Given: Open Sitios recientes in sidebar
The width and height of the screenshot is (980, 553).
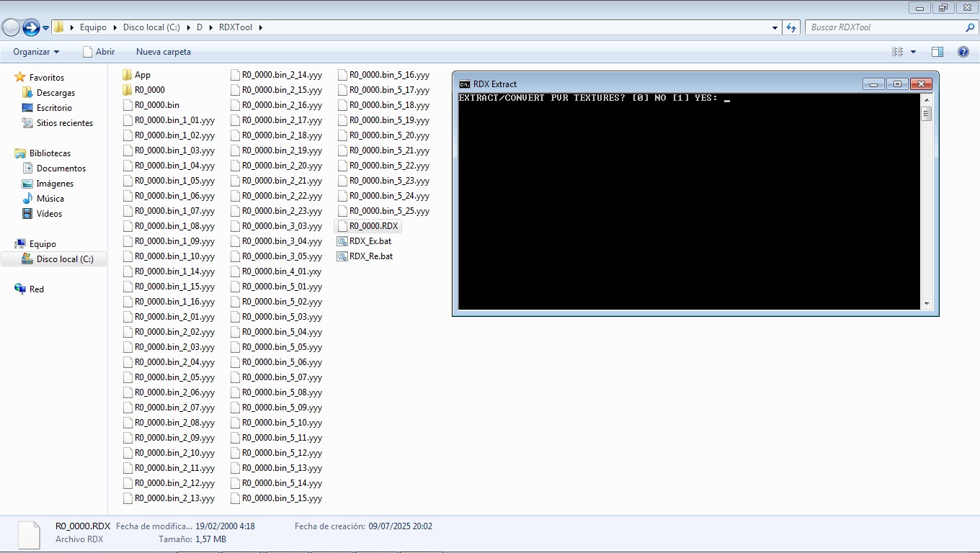Looking at the screenshot, I should (x=65, y=123).
